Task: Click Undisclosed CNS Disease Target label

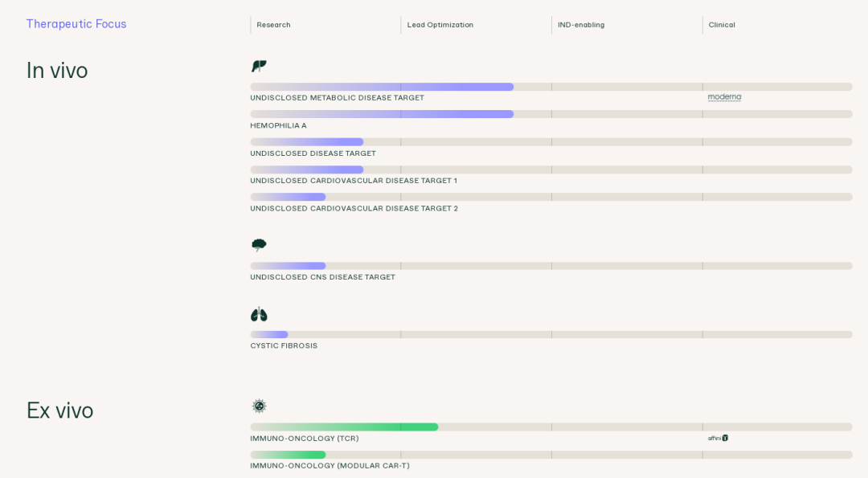Action: 322,277
